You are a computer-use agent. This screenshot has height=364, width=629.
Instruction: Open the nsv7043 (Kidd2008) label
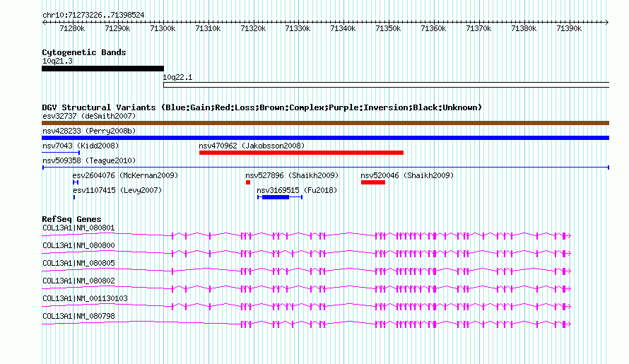(x=81, y=146)
